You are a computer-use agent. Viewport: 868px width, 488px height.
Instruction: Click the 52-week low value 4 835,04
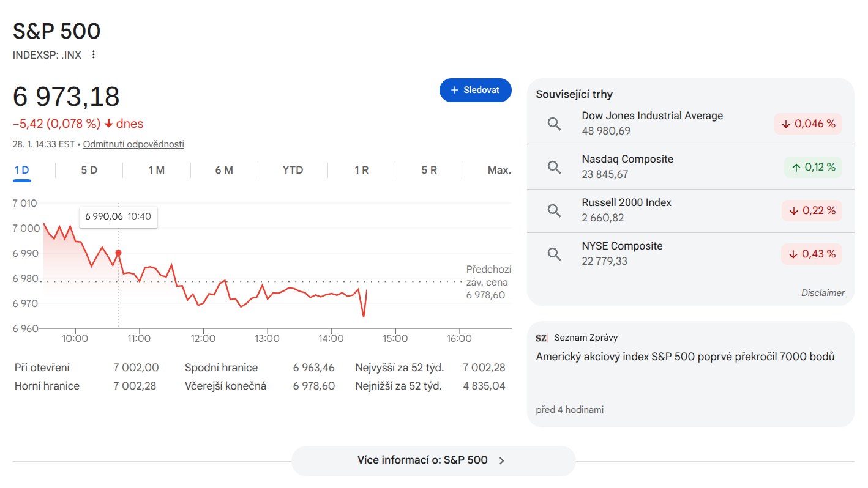(484, 386)
